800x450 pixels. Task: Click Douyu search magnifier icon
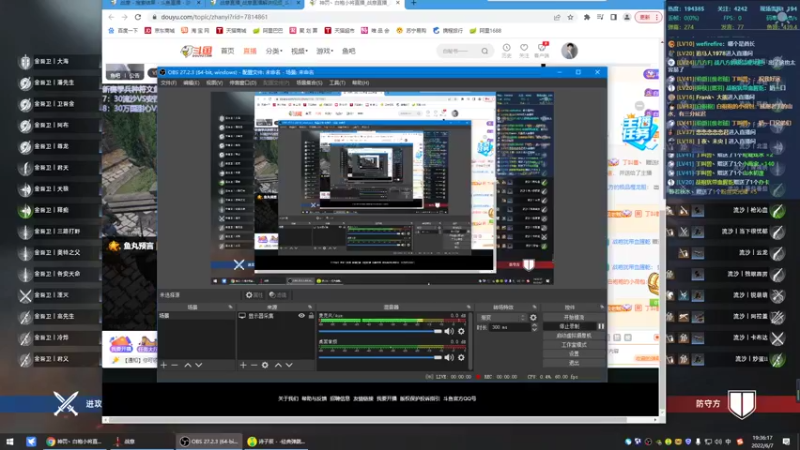coord(484,51)
